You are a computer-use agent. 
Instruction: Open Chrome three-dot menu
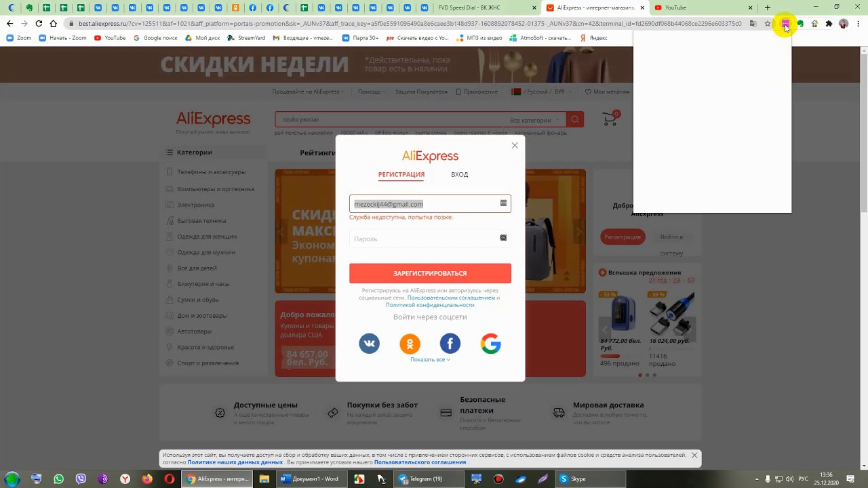[x=858, y=24]
